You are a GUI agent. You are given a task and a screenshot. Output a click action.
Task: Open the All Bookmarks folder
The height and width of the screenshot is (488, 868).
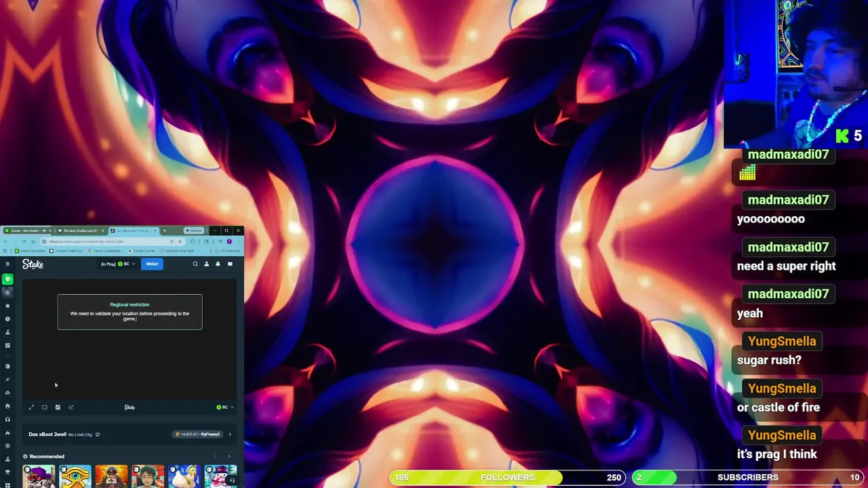[x=227, y=251]
